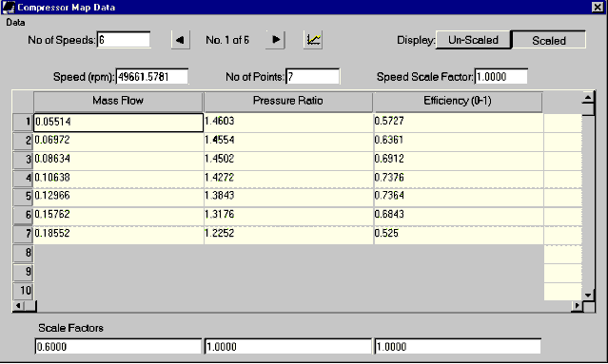Edit the No of Speeds field
This screenshot has width=608, height=364.
tap(124, 40)
